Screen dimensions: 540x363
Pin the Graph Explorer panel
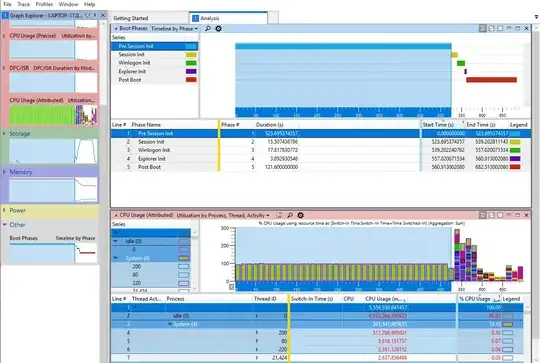[95, 15]
